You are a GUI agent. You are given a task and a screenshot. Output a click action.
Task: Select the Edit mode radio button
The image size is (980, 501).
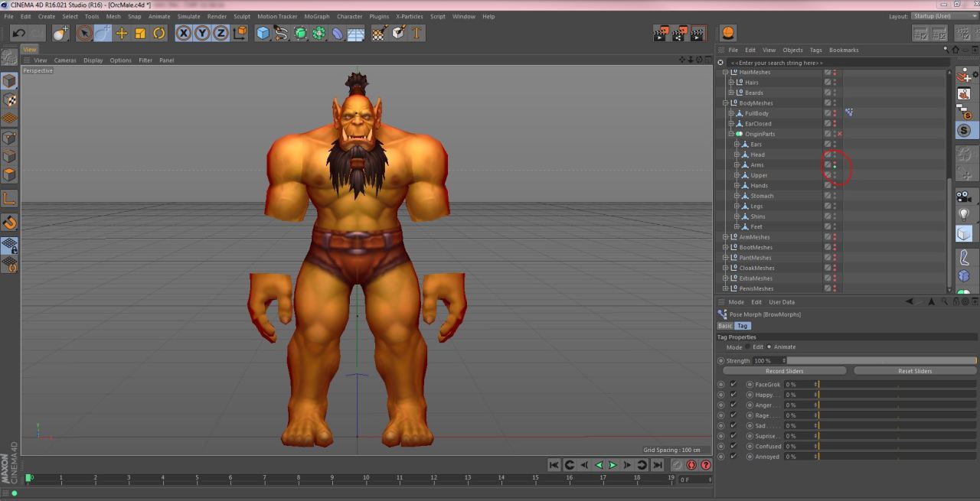pos(748,347)
